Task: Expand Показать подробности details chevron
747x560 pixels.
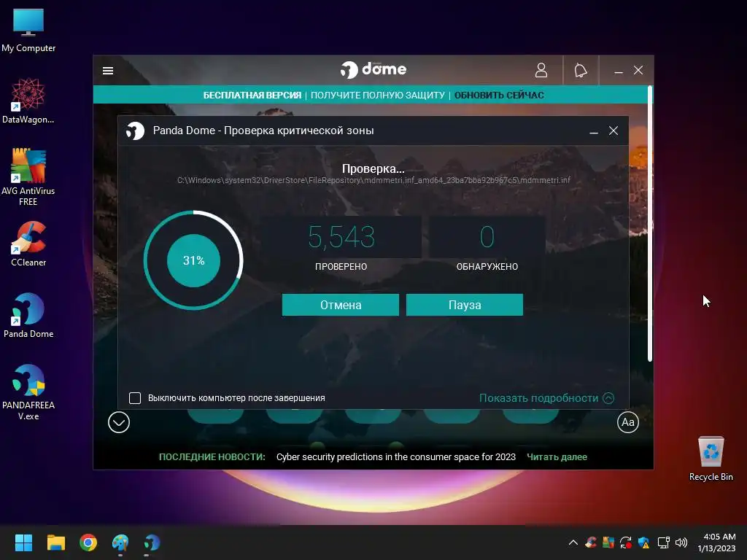Action: [x=608, y=398]
